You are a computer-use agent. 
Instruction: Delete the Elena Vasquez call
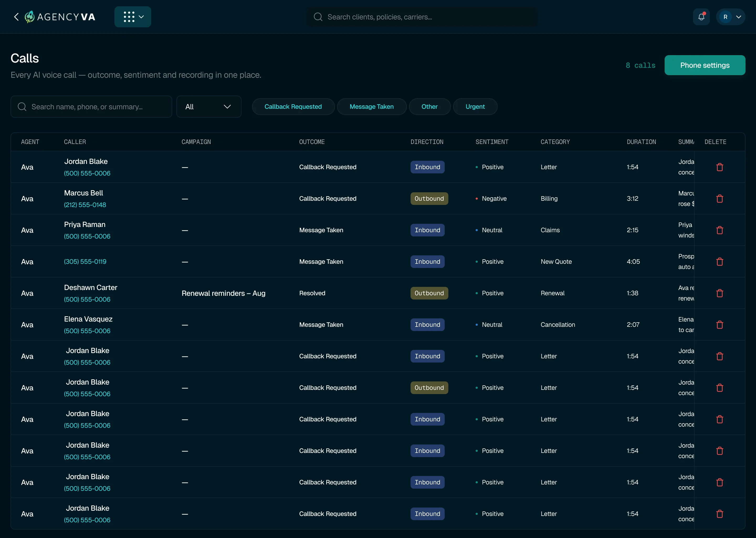(720, 325)
